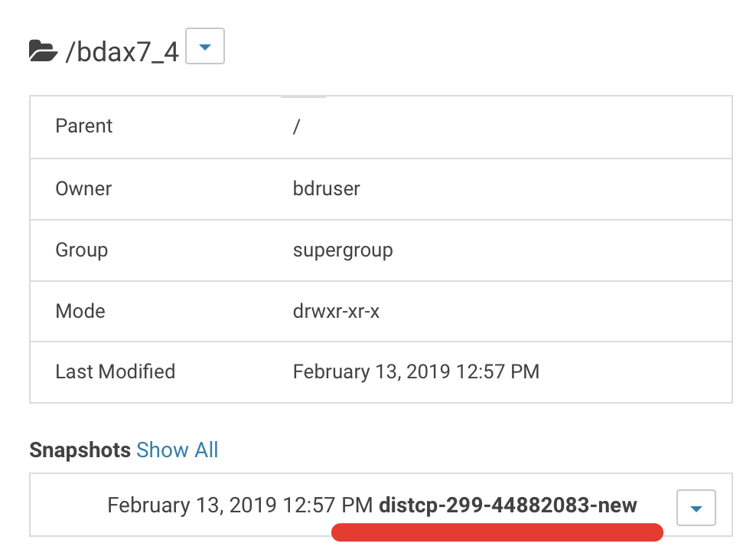Viewport: 756px width, 556px height.
Task: Click the Mode row label
Action: pos(80,311)
